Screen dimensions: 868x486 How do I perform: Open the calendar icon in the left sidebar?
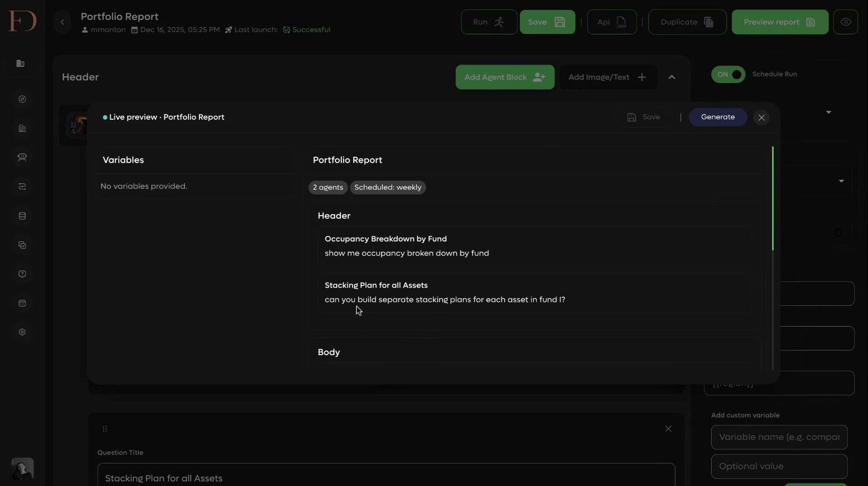[22, 303]
